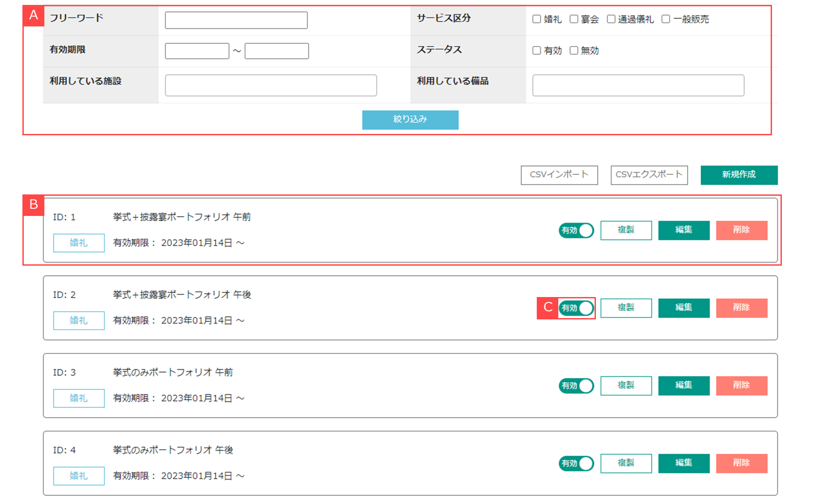Check the 一般販売 checkbox
This screenshot has width=828, height=504.
click(x=666, y=19)
